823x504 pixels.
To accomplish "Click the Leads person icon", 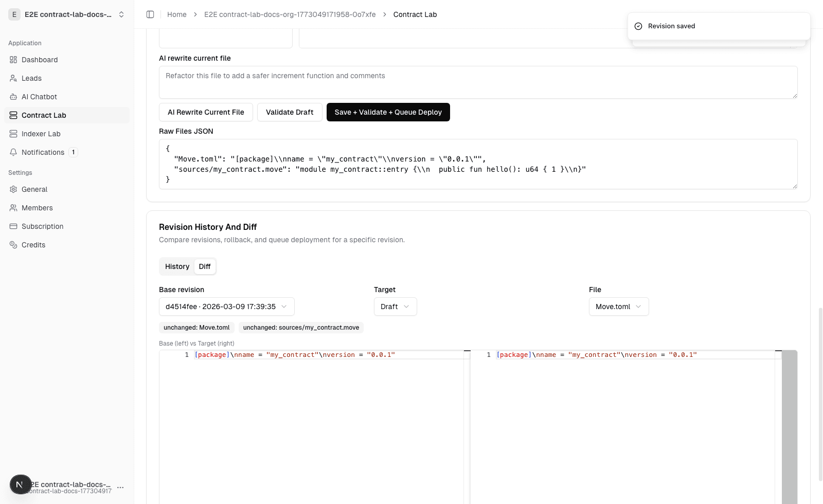I will point(13,78).
